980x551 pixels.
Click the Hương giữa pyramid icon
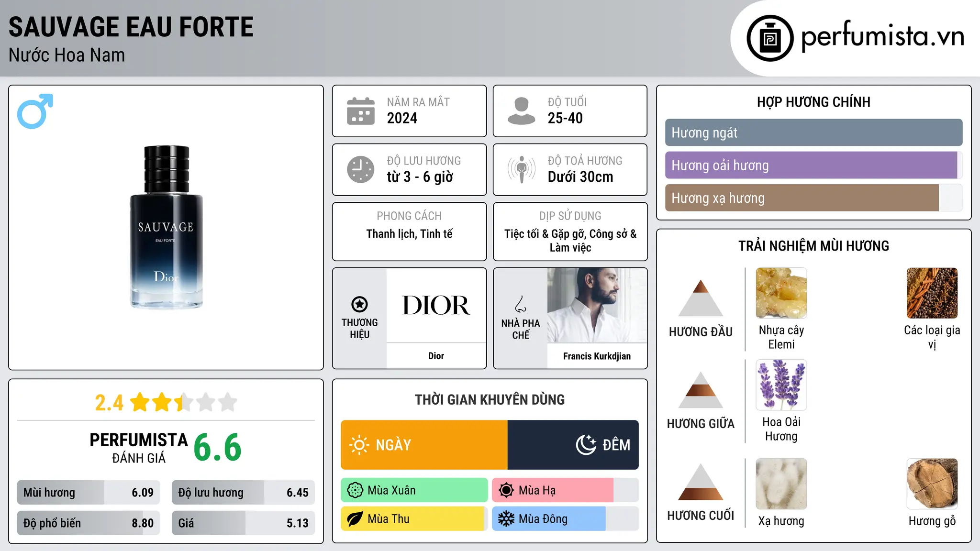click(x=701, y=390)
